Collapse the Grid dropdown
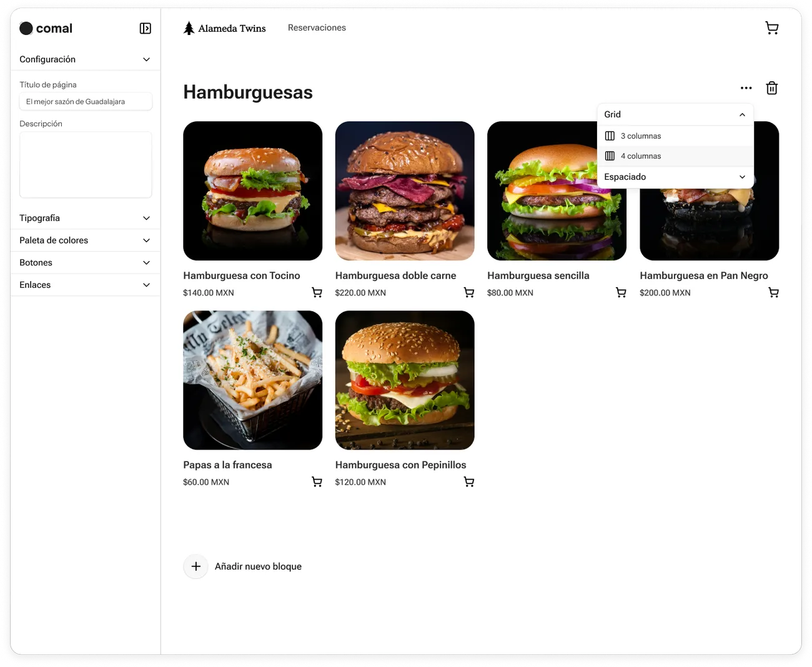This screenshot has width=812, height=667. click(742, 114)
